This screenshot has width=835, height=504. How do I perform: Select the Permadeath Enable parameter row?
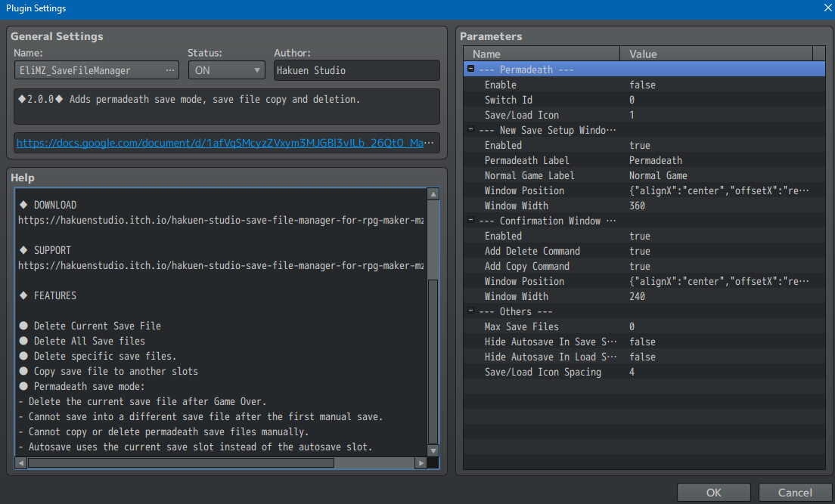click(x=644, y=85)
